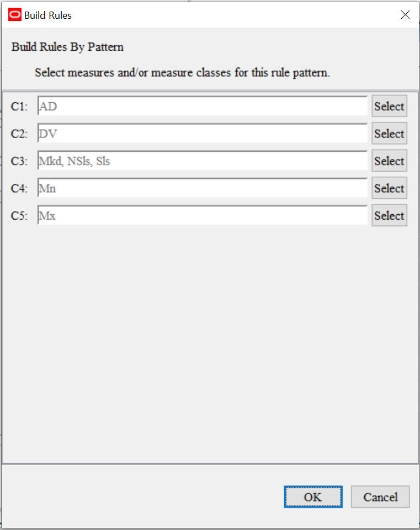Dismiss the dialog using Cancel

[x=380, y=496]
